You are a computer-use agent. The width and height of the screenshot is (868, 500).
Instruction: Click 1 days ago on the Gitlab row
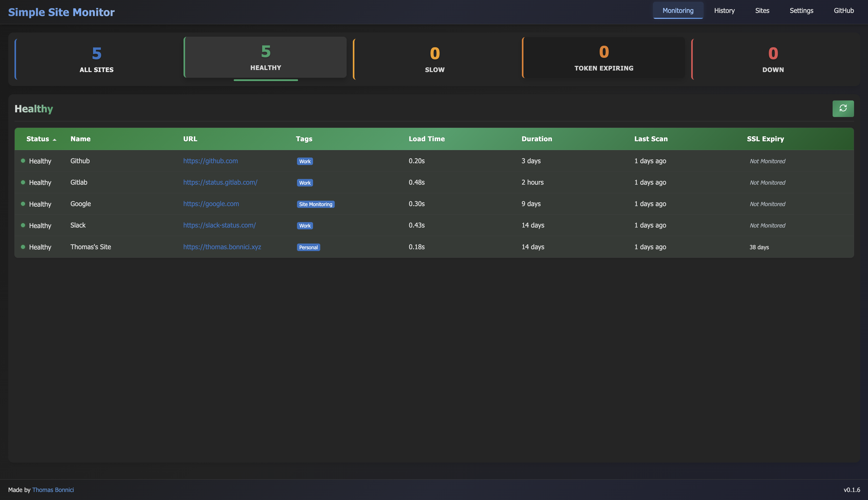650,182
